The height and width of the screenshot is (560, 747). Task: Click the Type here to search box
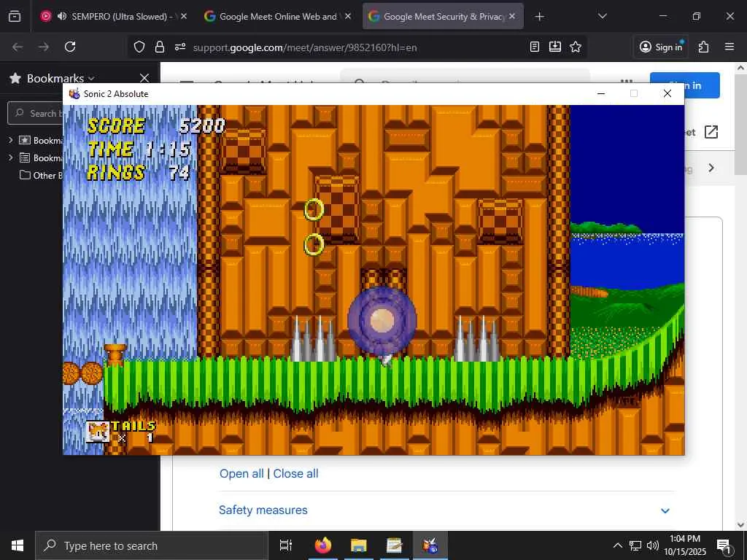[152, 545]
